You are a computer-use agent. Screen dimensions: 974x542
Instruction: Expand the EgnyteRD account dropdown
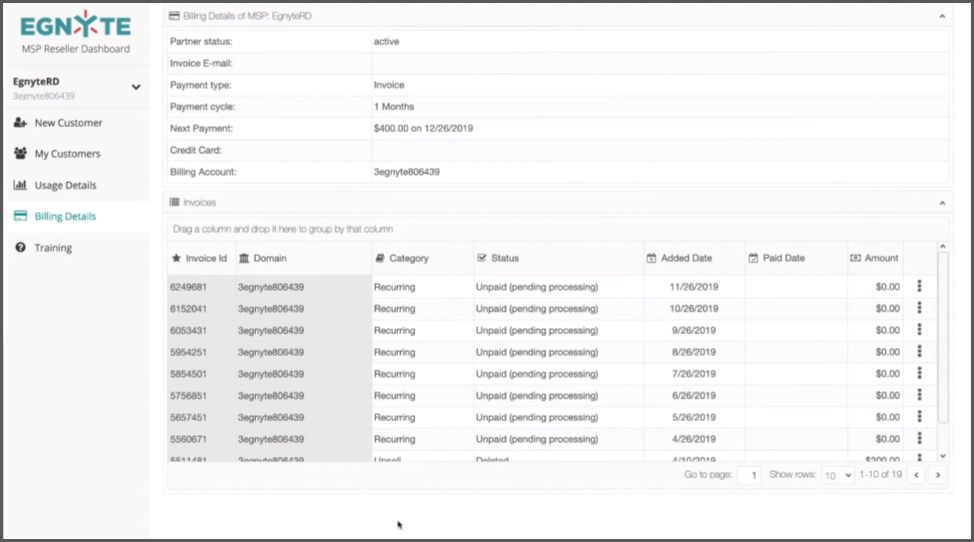pos(136,87)
